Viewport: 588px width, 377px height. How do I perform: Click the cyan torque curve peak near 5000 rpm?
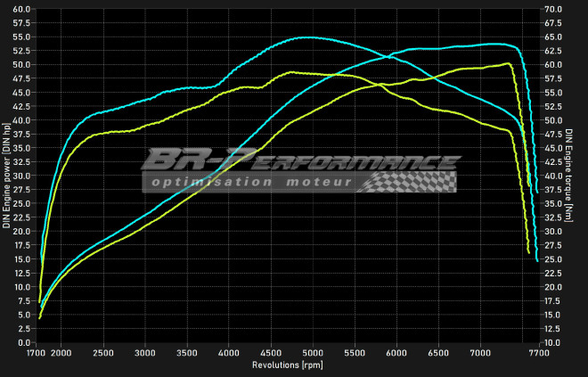pyautogui.click(x=307, y=37)
